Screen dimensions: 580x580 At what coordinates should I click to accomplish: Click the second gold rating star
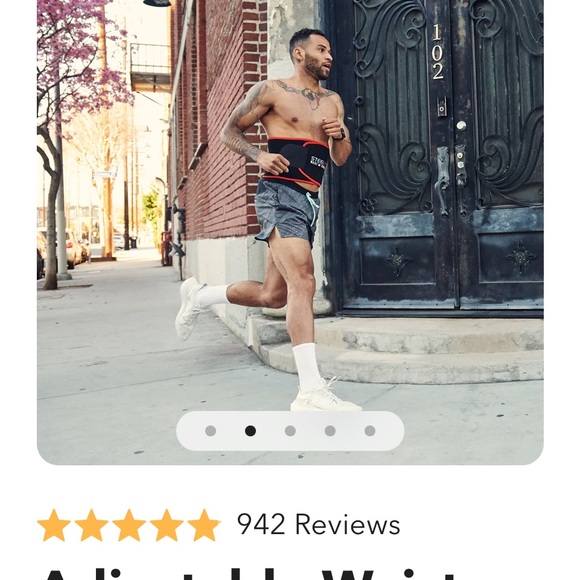pyautogui.click(x=91, y=525)
